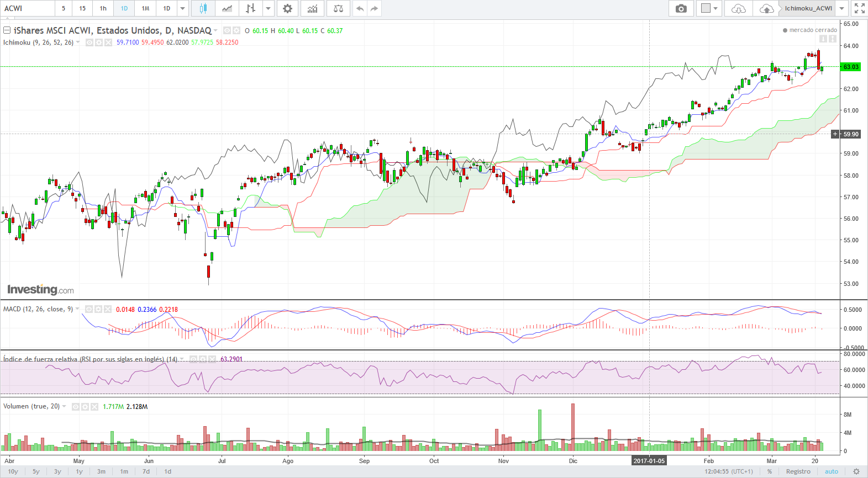Toggle percent scale in bottom bar
The height and width of the screenshot is (478, 868).
(x=770, y=471)
